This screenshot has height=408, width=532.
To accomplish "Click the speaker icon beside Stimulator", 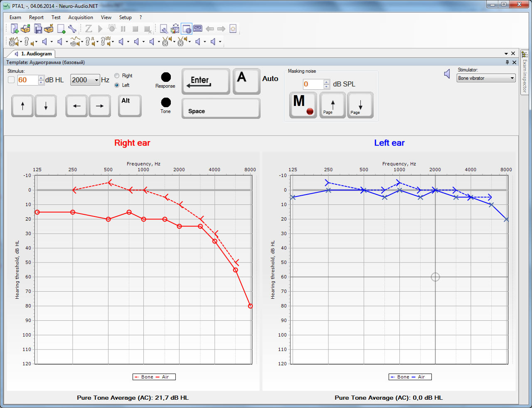I will (447, 74).
